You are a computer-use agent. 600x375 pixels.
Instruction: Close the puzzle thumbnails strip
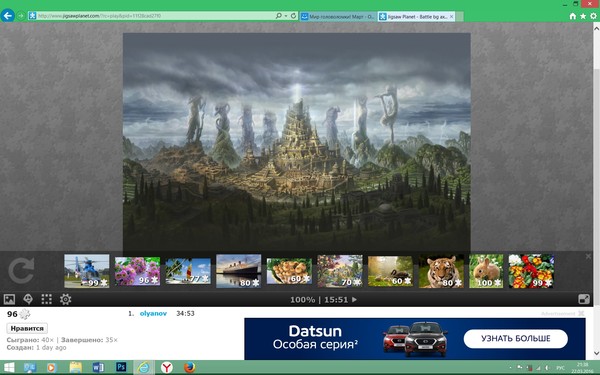click(588, 256)
